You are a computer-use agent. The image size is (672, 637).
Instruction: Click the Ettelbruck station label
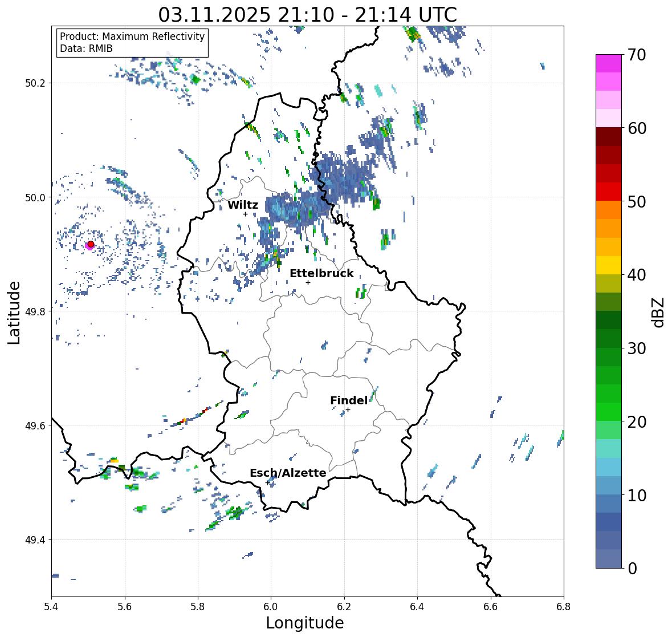pos(321,274)
